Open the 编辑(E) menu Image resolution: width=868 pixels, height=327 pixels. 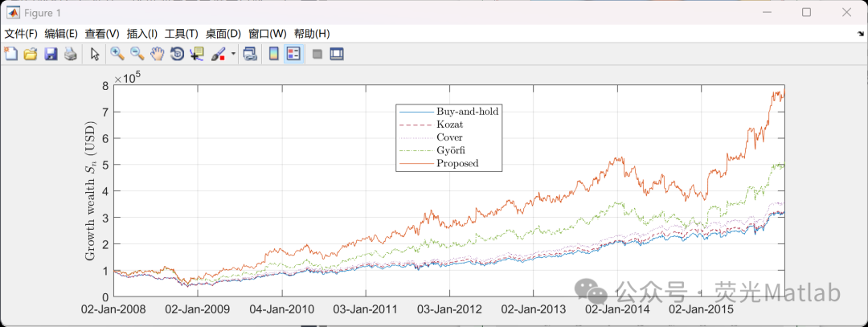tap(61, 34)
